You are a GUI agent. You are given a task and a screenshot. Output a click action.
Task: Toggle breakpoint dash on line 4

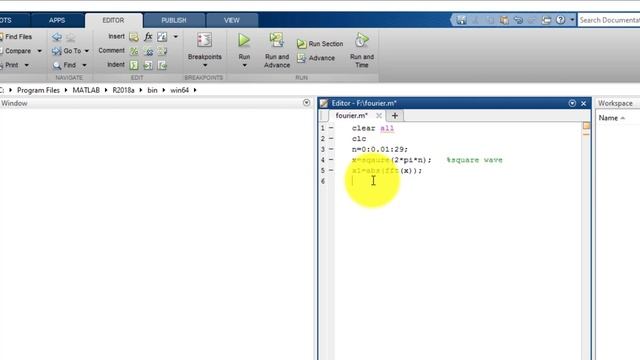pyautogui.click(x=331, y=160)
